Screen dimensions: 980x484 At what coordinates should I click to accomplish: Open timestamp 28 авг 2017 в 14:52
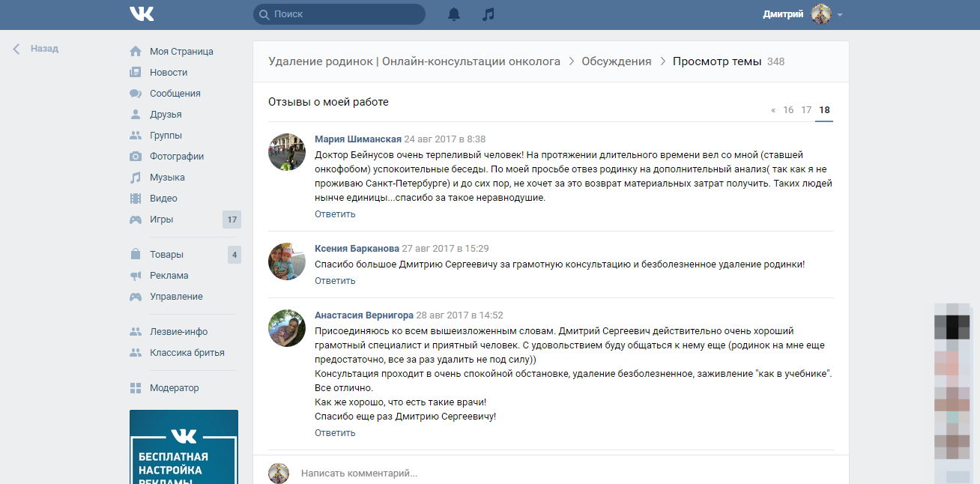point(459,315)
